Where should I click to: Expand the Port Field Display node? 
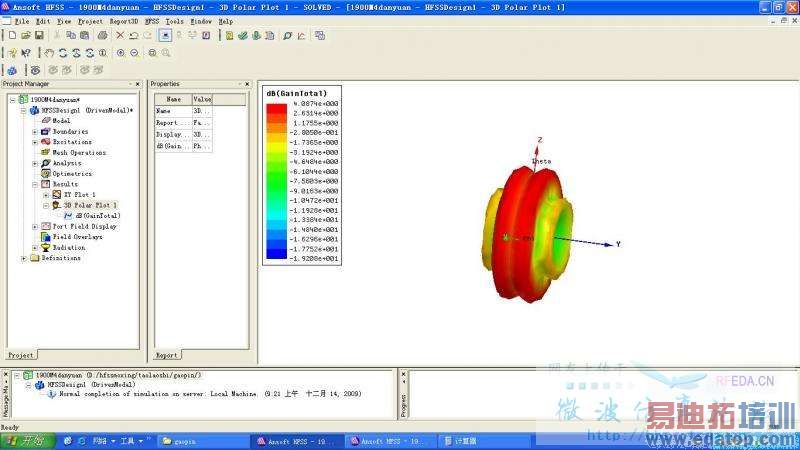(35, 227)
